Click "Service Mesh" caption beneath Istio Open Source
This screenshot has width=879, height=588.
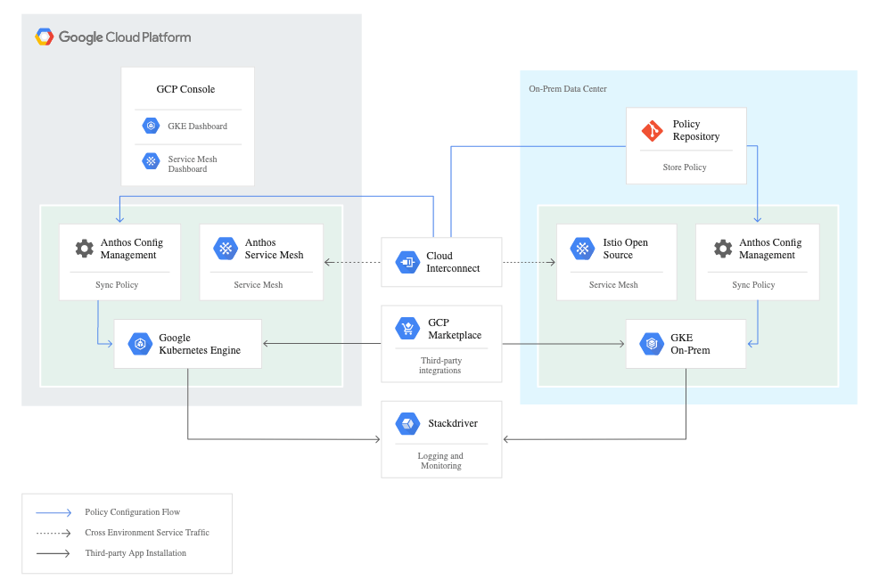click(x=613, y=284)
